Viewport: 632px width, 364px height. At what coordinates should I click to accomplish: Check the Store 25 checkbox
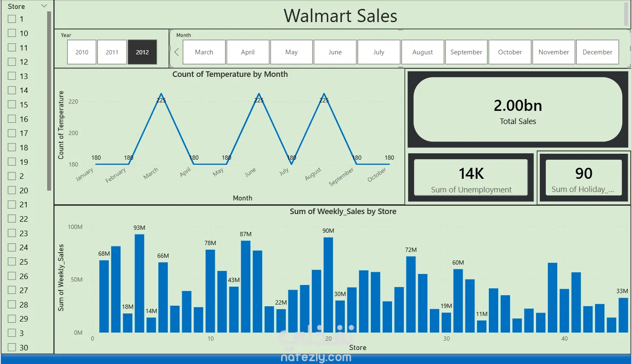(x=12, y=262)
